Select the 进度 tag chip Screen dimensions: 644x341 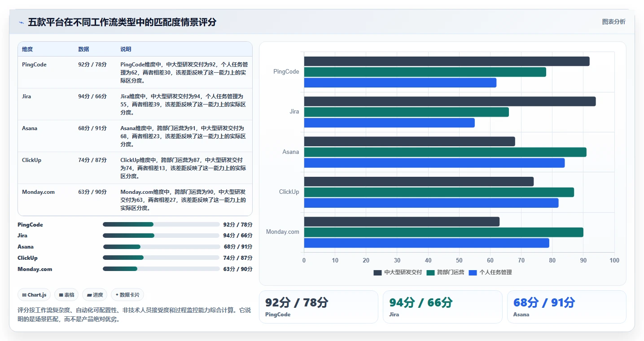click(x=95, y=295)
